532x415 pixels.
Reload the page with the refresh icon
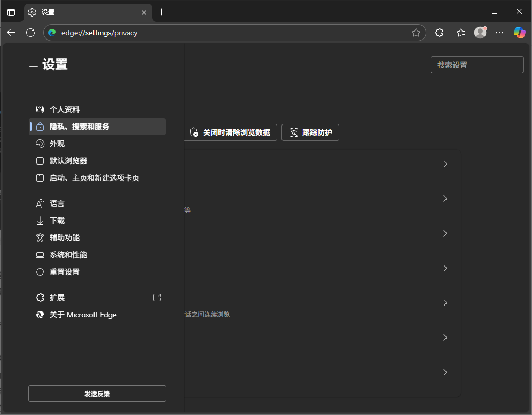coord(30,32)
